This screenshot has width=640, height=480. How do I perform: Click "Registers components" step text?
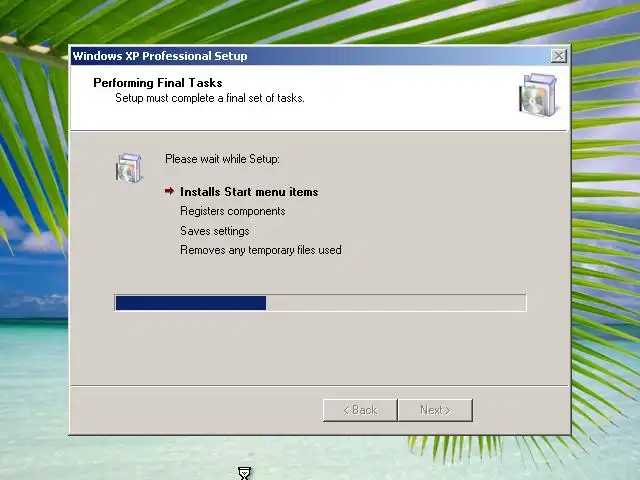(233, 211)
